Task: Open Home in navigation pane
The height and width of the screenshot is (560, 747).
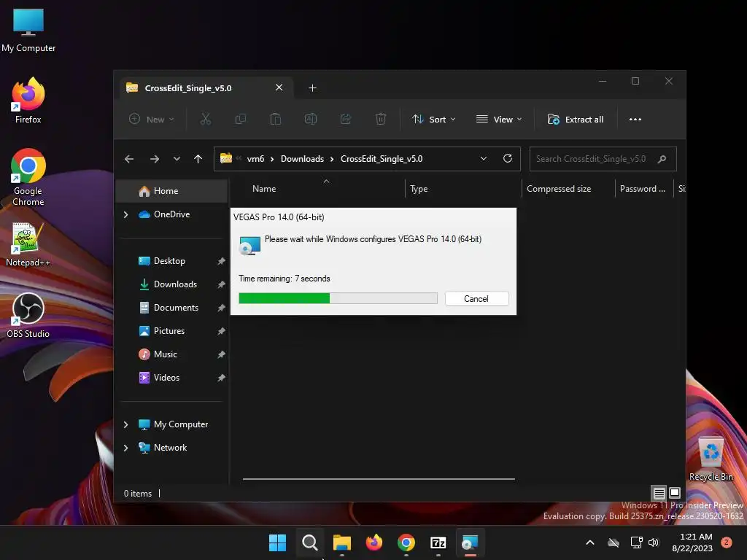Action: 171,191
